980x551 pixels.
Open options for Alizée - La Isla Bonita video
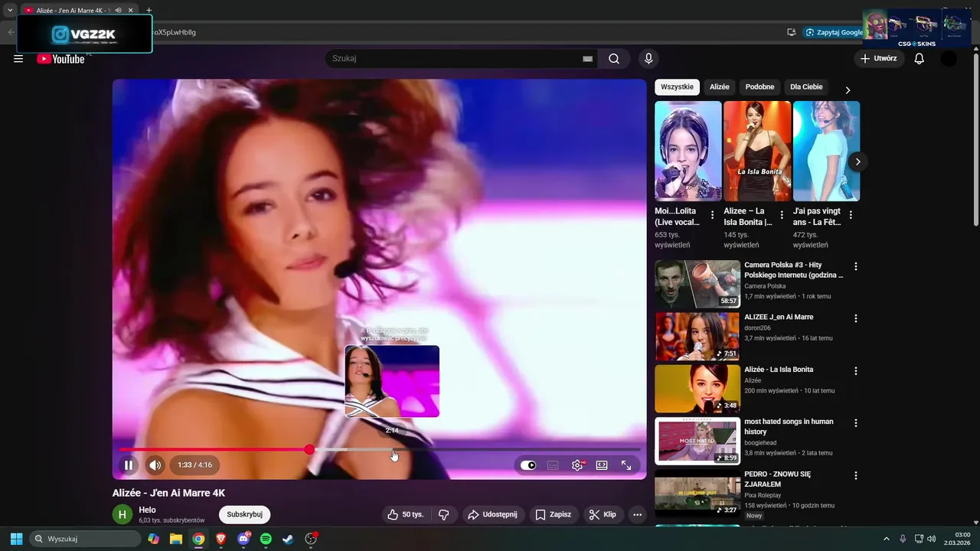click(x=856, y=371)
